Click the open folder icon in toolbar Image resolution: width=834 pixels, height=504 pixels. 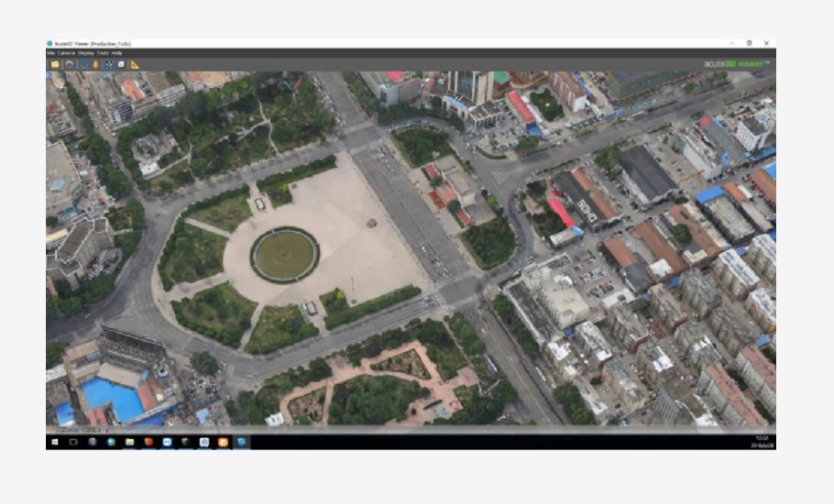[55, 64]
